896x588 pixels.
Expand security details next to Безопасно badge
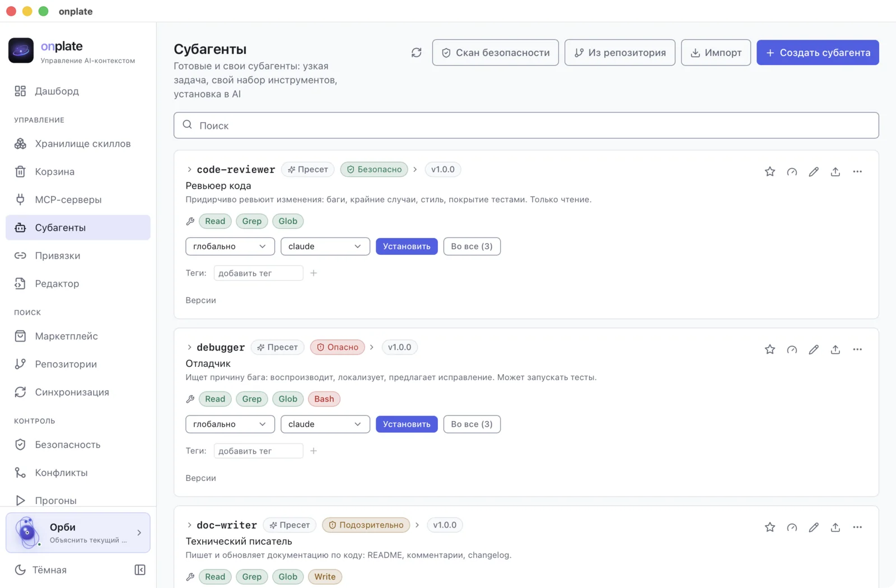(x=415, y=170)
